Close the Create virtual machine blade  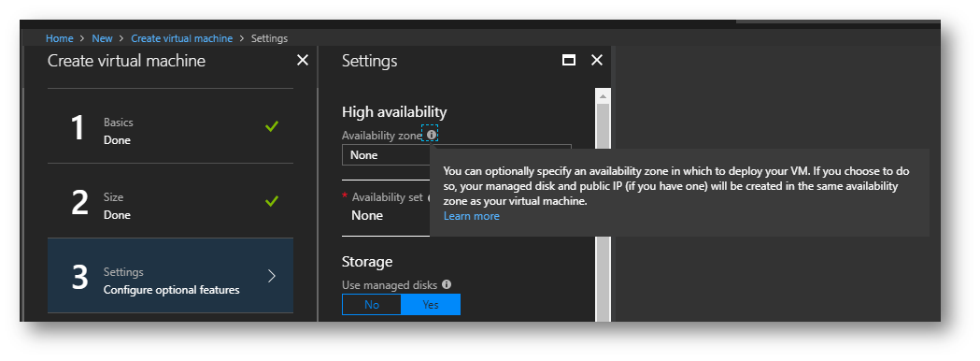pyautogui.click(x=303, y=60)
